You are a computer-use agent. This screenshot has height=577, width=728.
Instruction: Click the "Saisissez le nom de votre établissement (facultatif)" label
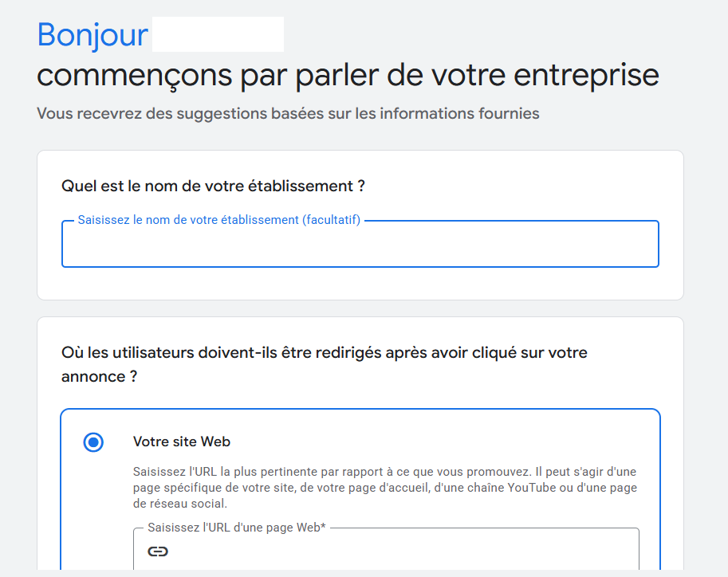tap(218, 220)
